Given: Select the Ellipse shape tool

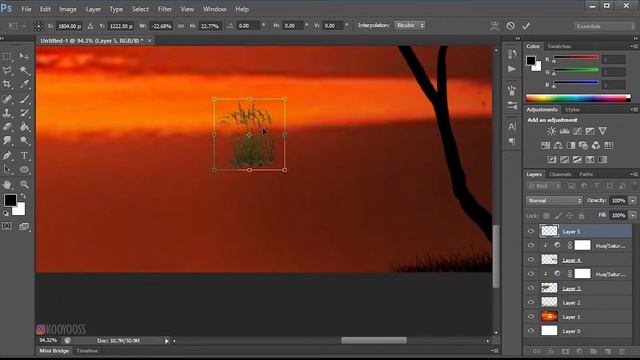Looking at the screenshot, I should coord(24,169).
